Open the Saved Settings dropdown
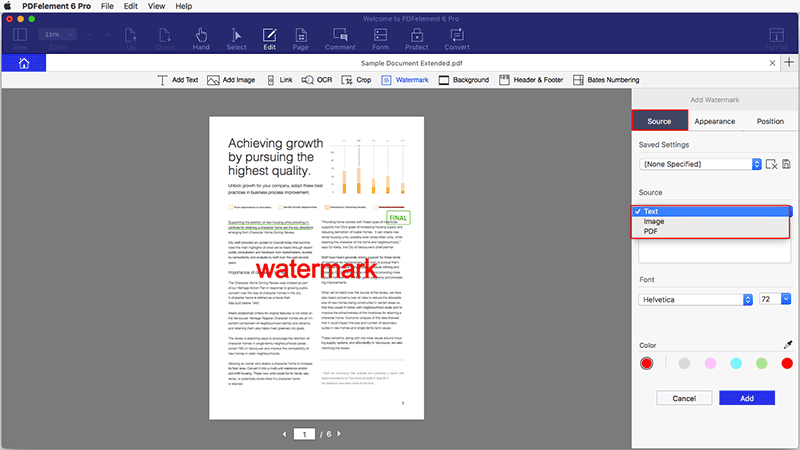 [700, 164]
